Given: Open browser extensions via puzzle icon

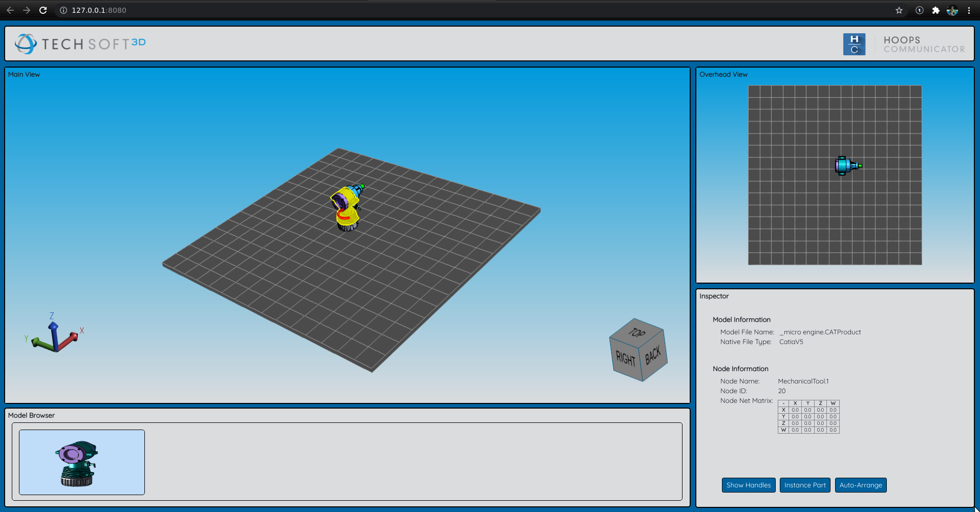Looking at the screenshot, I should [936, 10].
